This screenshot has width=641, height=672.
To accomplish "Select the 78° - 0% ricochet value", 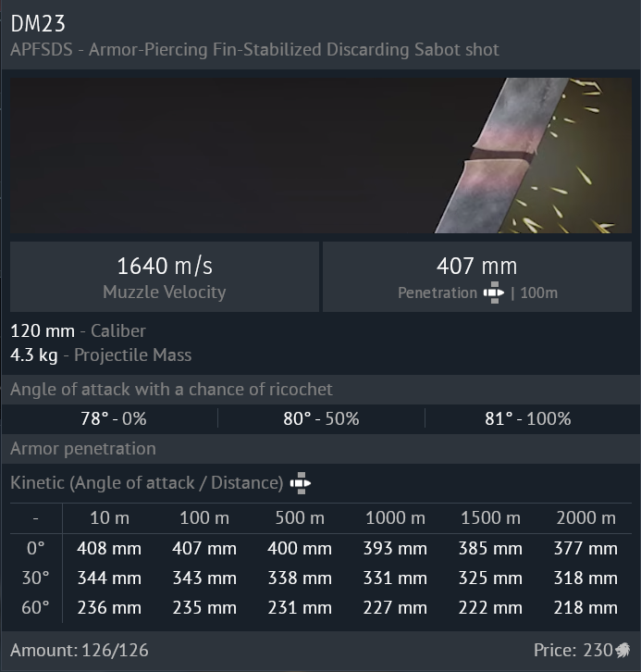I will coord(113,418).
